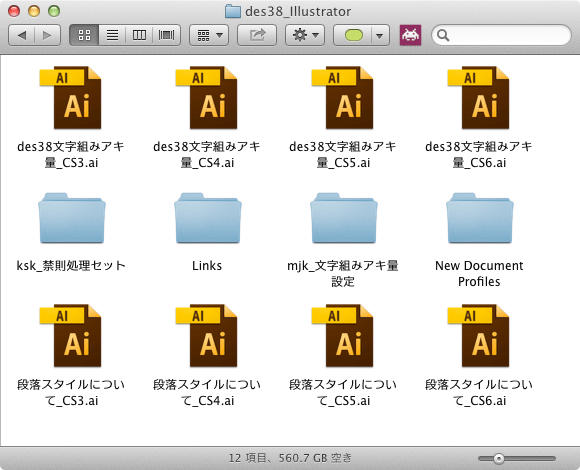The height and width of the screenshot is (470, 580).
Task: Click the des38文字組みアキ量_CS3.ai file name
Action: coord(71,155)
